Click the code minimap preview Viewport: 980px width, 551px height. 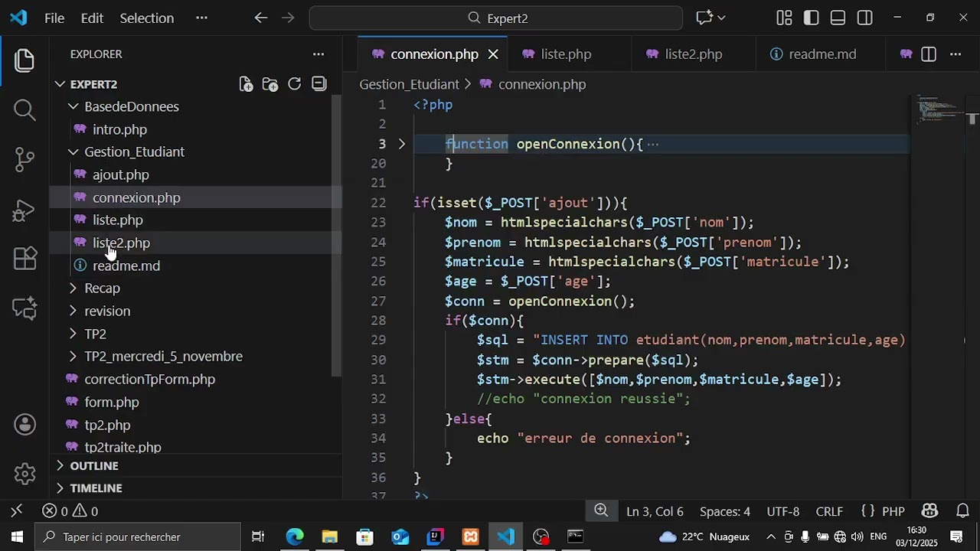[940, 109]
